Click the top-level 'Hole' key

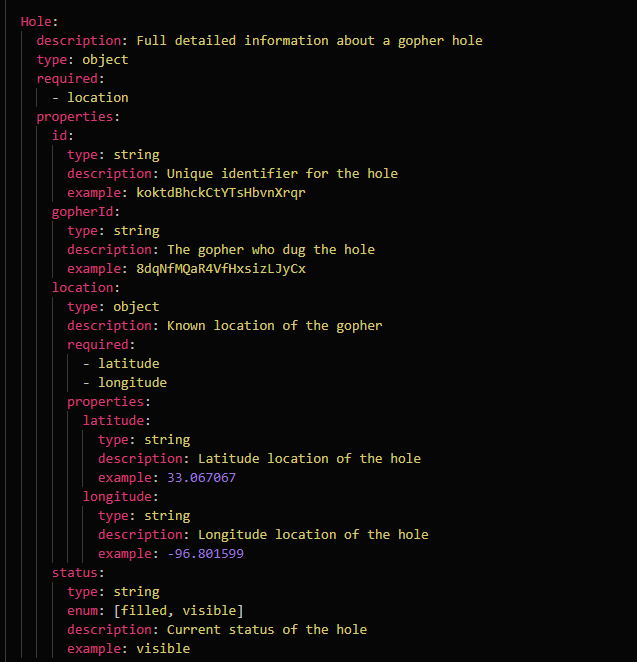tap(36, 21)
